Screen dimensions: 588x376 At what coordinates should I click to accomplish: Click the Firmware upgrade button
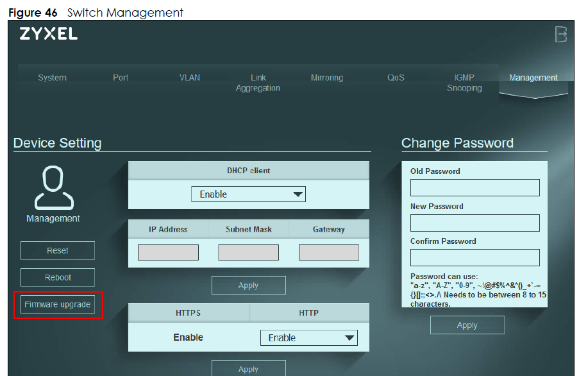pos(57,304)
